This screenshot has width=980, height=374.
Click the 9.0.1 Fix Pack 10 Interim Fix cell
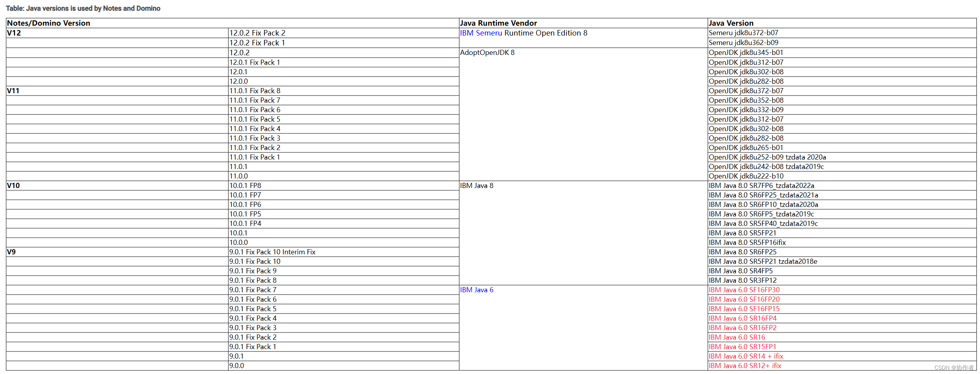(344, 252)
